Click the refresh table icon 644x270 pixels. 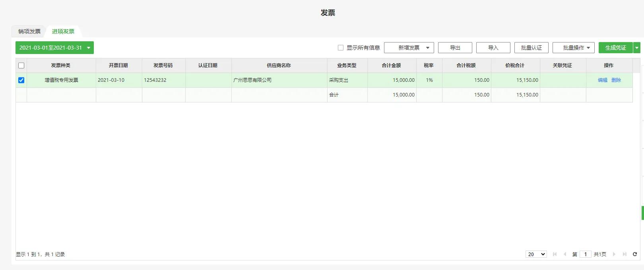click(x=635, y=254)
